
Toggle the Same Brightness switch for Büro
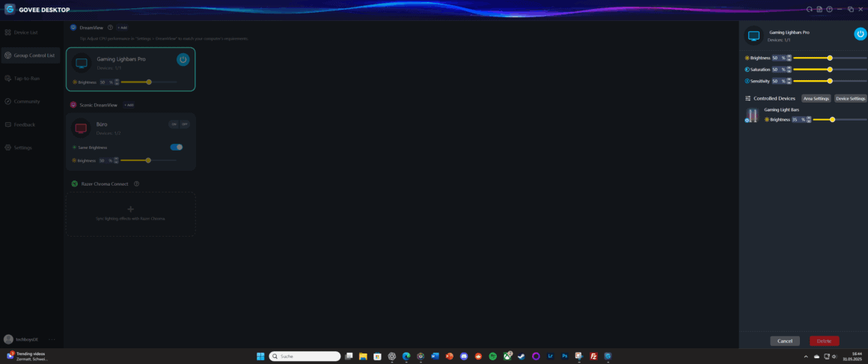(x=177, y=147)
